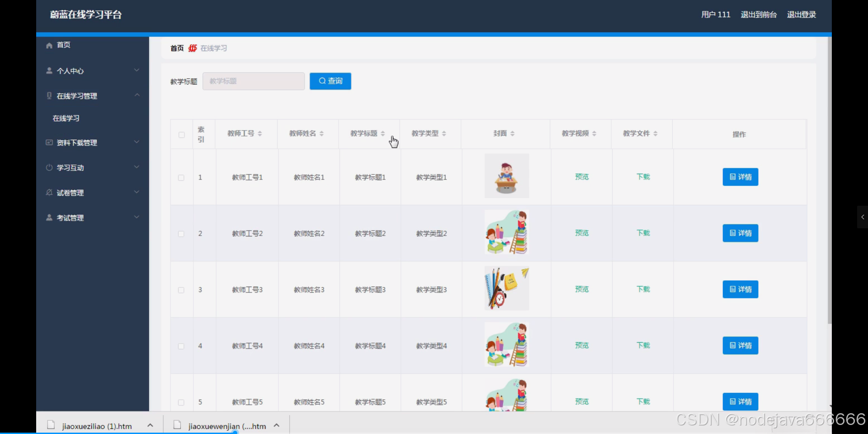Tick the checkbox for row 1
868x434 pixels.
(181, 178)
